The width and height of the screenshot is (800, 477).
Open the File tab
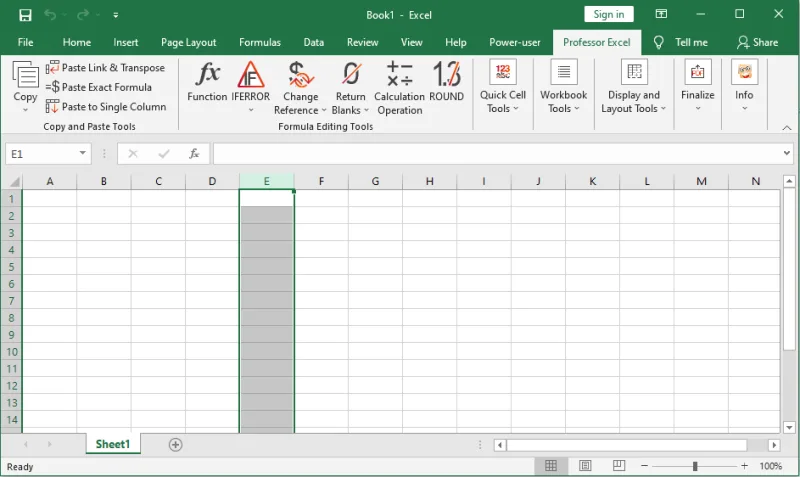pos(26,42)
